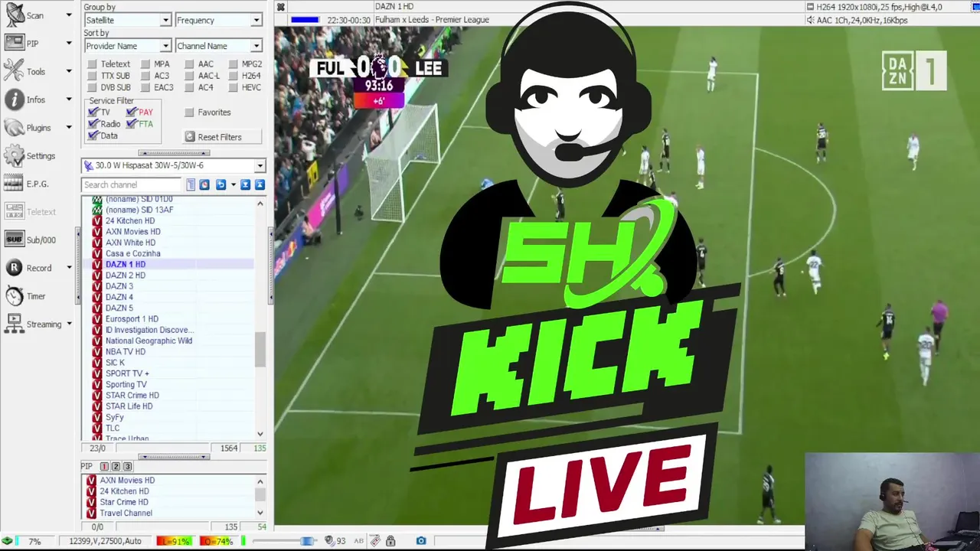The image size is (980, 551).
Task: Click the Reset Filters button
Action: (222, 137)
